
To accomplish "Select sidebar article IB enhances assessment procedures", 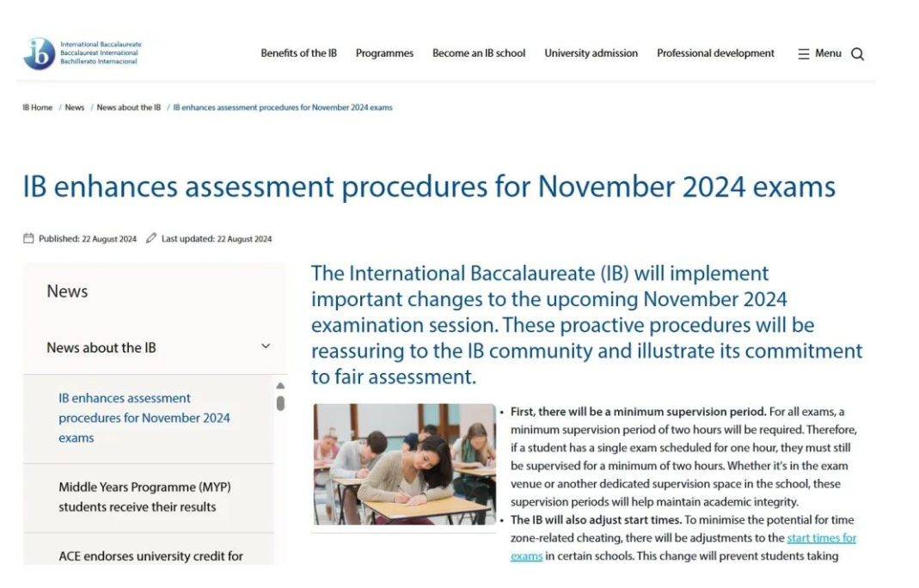I will 144,418.
